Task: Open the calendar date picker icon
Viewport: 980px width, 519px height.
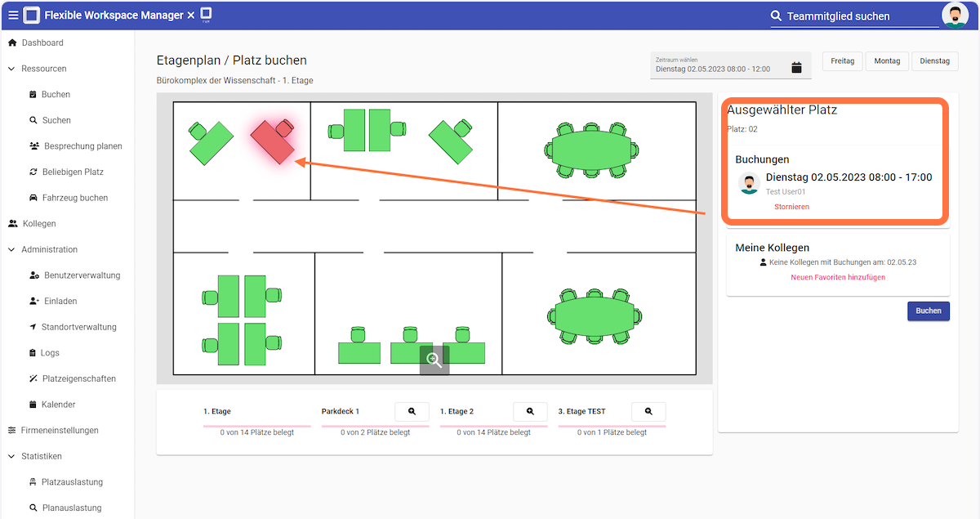Action: (x=796, y=68)
